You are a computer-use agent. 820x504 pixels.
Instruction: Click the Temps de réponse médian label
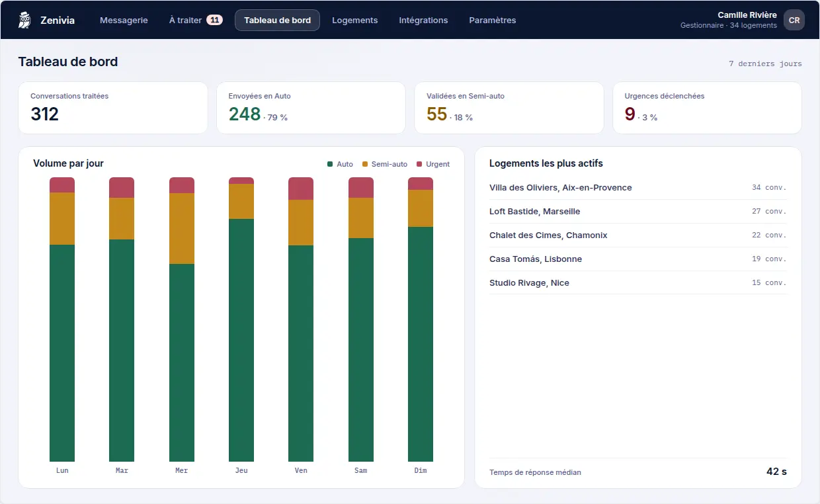point(535,472)
